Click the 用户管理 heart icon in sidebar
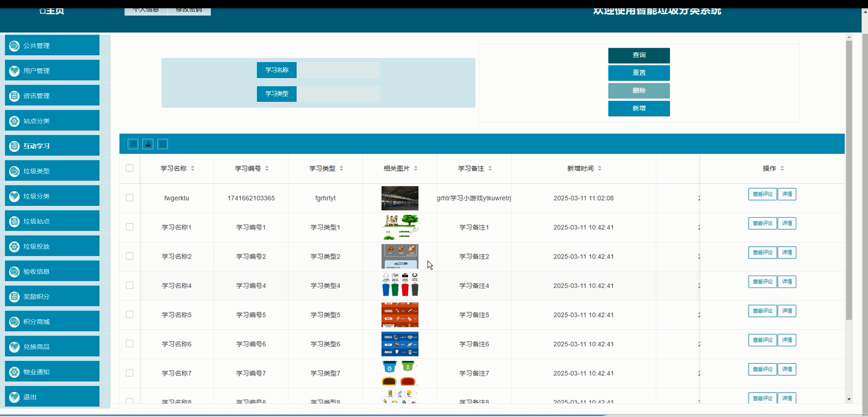 coord(13,71)
